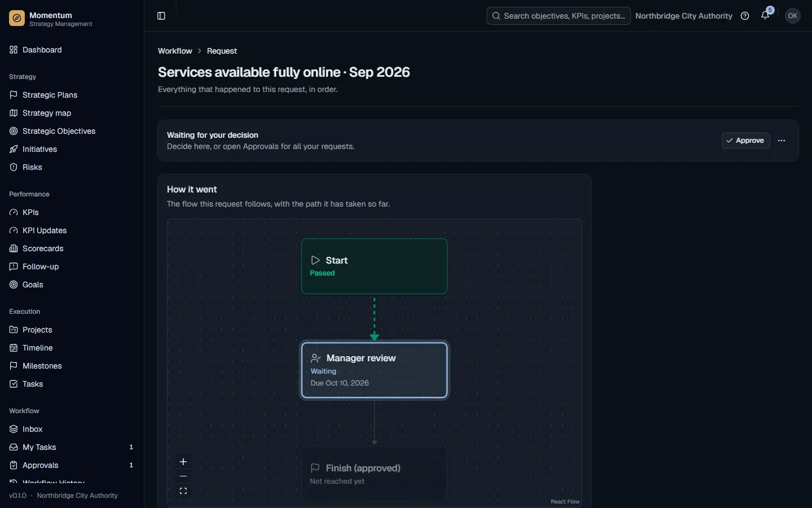
Task: Select the Finish (approved) node
Action: pos(374,474)
